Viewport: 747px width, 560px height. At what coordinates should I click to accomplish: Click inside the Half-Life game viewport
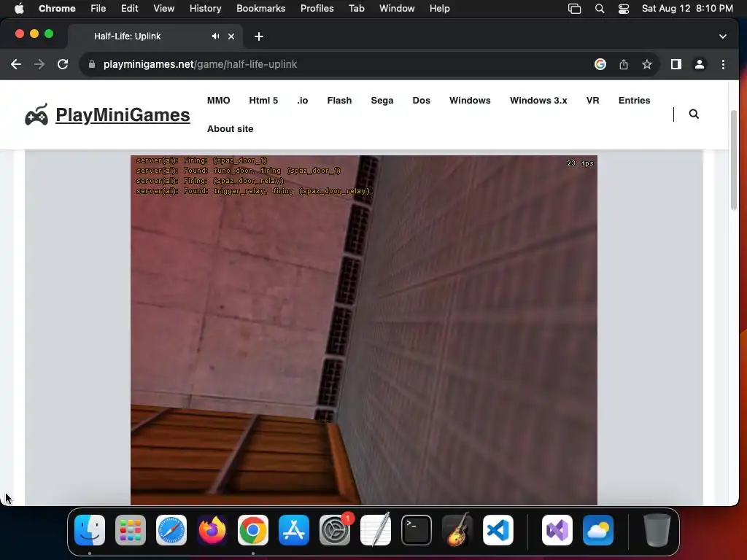click(364, 330)
